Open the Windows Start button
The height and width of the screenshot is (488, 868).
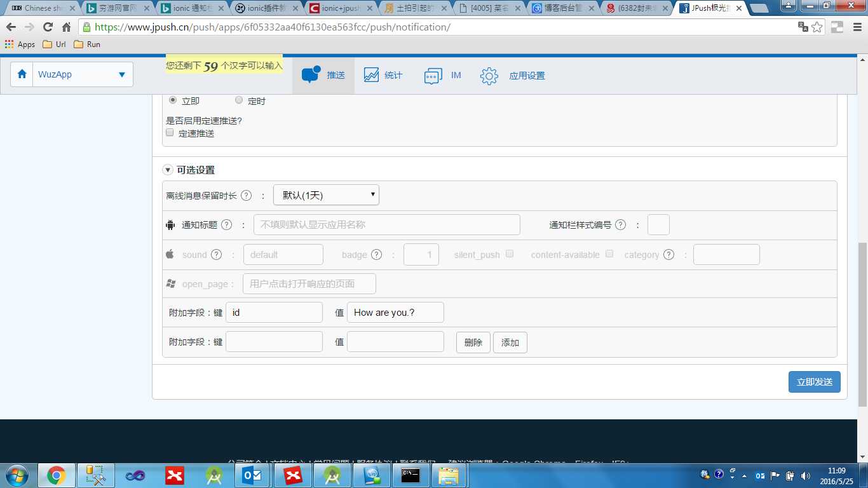(x=16, y=475)
